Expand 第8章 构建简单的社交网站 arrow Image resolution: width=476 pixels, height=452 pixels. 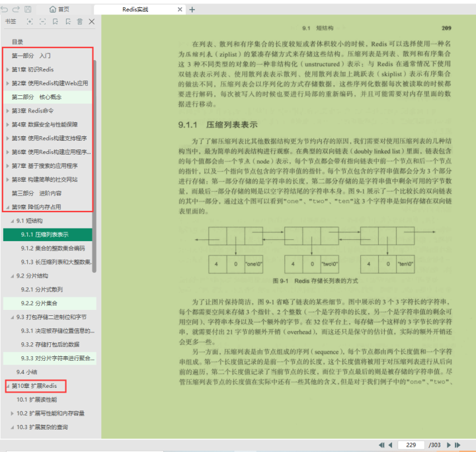click(x=7, y=180)
